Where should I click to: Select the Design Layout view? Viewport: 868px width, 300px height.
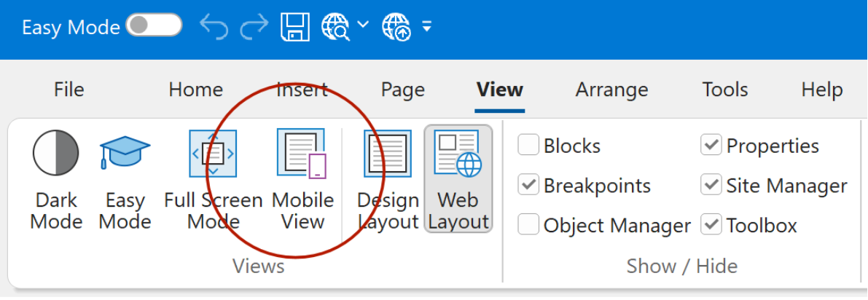click(388, 180)
